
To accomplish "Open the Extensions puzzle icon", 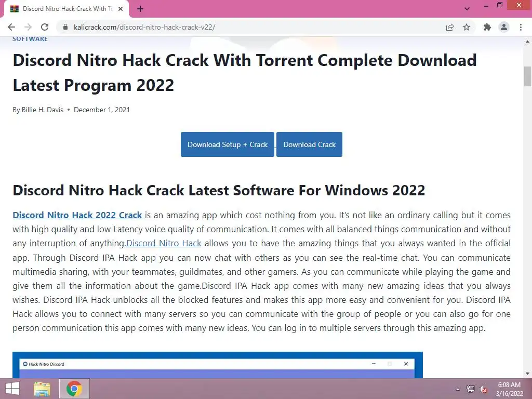I will [x=487, y=27].
